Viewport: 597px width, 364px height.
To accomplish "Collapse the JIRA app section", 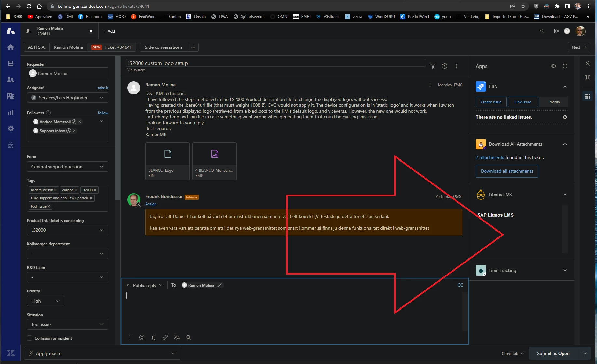I will click(565, 87).
